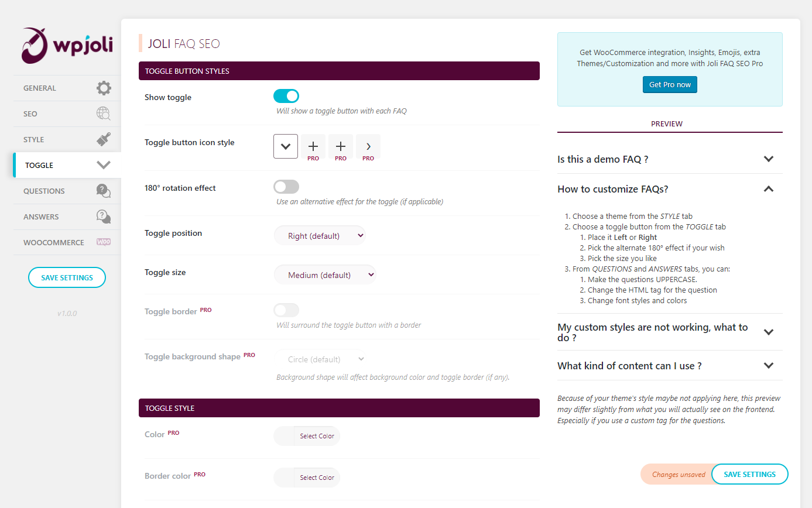Click the wpjoli logo
Image resolution: width=812 pixels, height=508 pixels.
point(67,45)
